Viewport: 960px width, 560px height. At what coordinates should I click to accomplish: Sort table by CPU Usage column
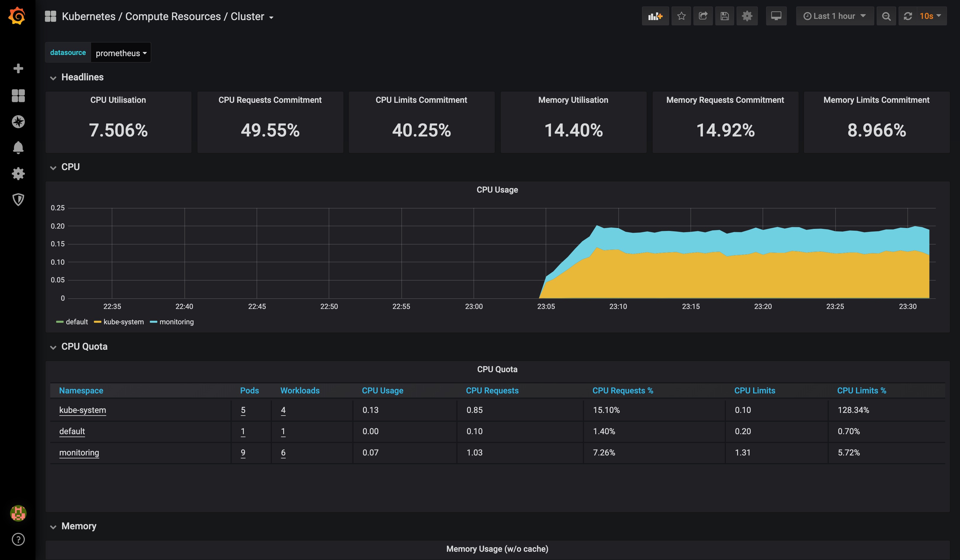(x=382, y=390)
